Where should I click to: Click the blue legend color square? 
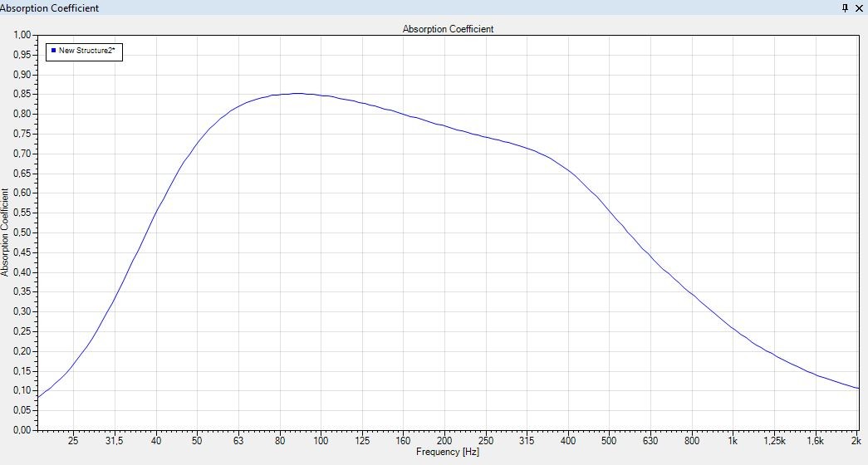click(53, 51)
